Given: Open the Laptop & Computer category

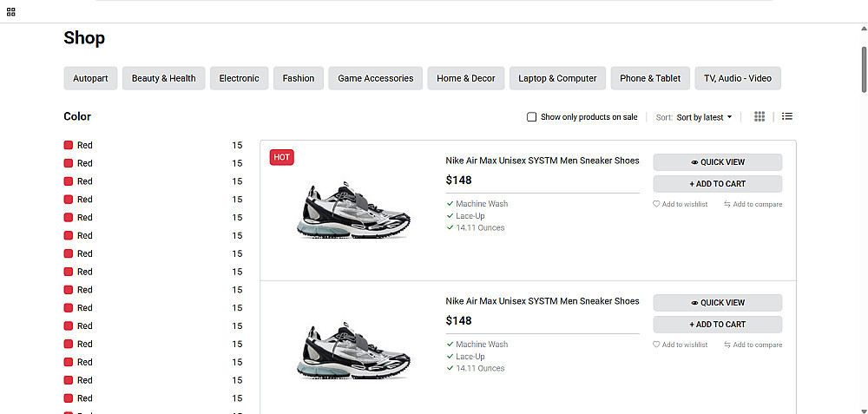Looking at the screenshot, I should point(557,78).
